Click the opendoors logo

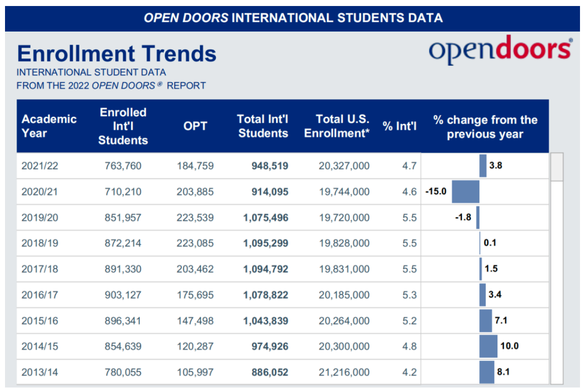pyautogui.click(x=500, y=50)
